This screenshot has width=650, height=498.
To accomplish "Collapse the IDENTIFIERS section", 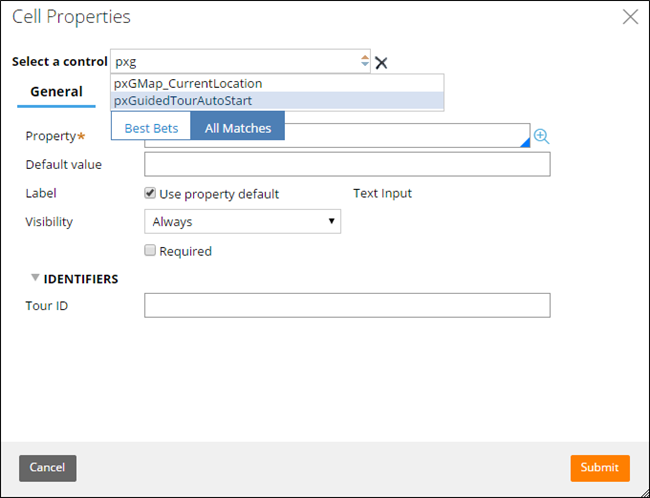I will pos(36,278).
